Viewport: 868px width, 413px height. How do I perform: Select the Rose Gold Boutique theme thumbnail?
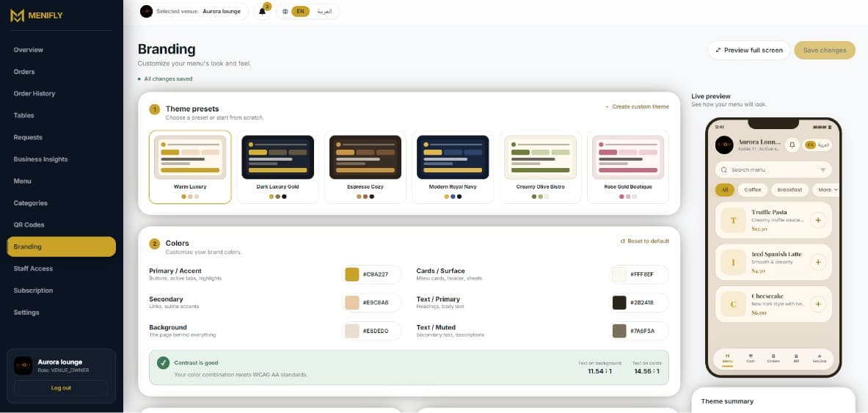[x=628, y=157]
